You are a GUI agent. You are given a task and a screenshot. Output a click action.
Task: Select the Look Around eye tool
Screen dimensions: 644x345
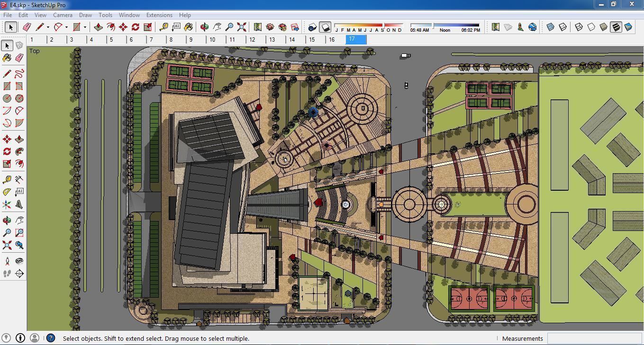(x=19, y=261)
